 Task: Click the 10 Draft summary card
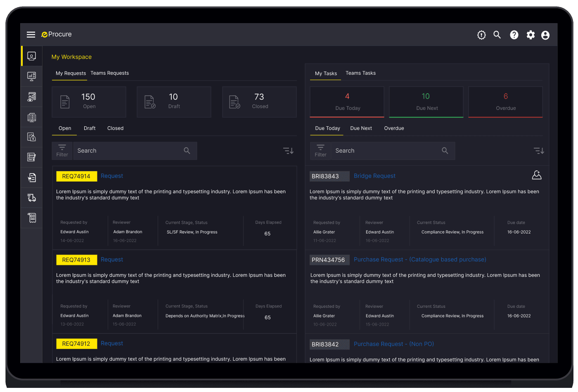pyautogui.click(x=174, y=102)
